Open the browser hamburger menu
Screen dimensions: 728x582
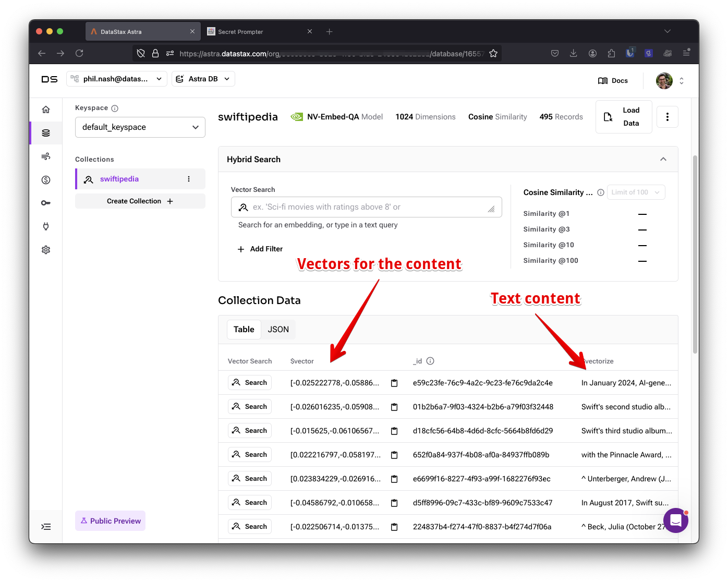(x=686, y=53)
